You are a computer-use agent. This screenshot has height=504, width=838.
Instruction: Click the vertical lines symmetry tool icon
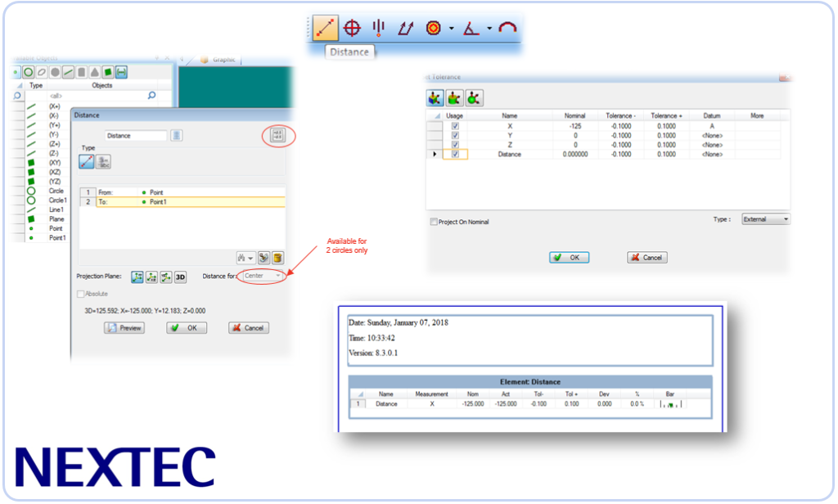[x=378, y=28]
